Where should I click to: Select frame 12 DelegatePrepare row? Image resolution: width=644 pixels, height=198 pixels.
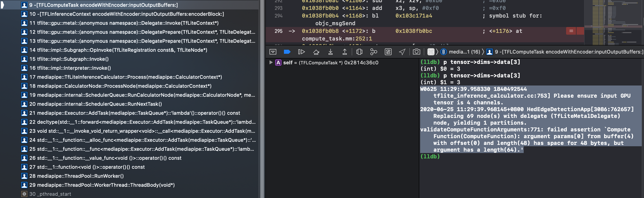coord(129,32)
